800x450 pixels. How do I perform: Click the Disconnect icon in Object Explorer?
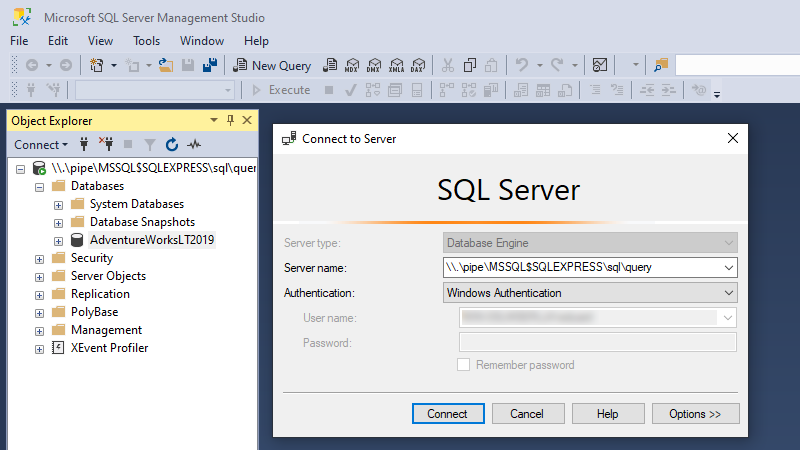(105, 144)
